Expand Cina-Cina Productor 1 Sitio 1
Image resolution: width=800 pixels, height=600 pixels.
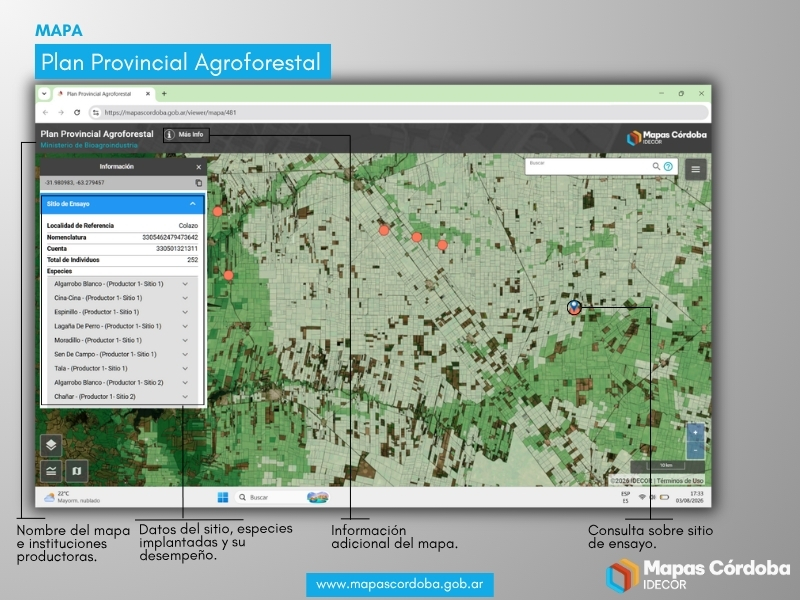(121, 298)
